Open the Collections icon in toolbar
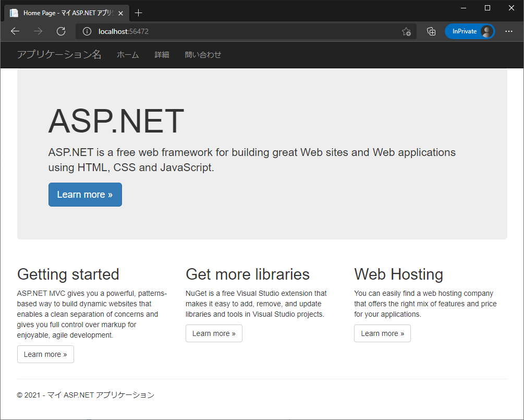 pos(431,31)
